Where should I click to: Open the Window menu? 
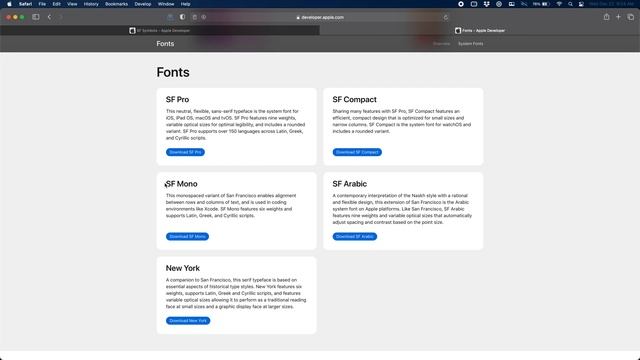pos(166,4)
